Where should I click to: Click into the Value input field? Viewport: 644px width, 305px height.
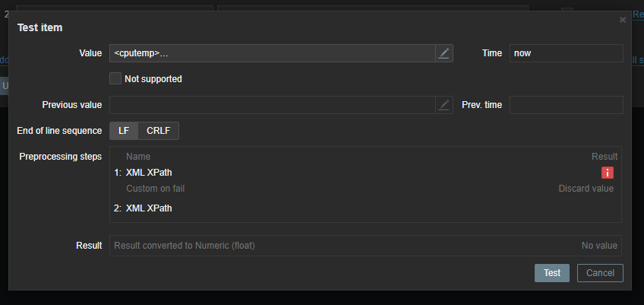(272, 53)
